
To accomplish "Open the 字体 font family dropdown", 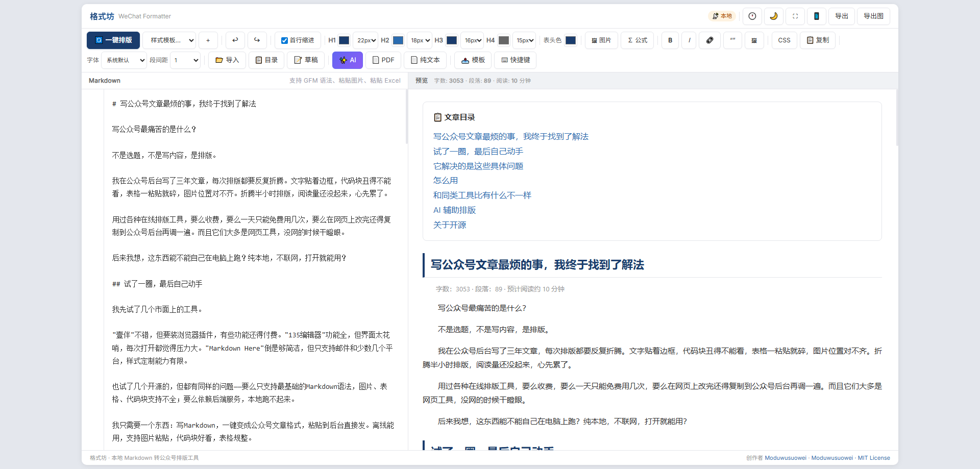I will coord(124,60).
